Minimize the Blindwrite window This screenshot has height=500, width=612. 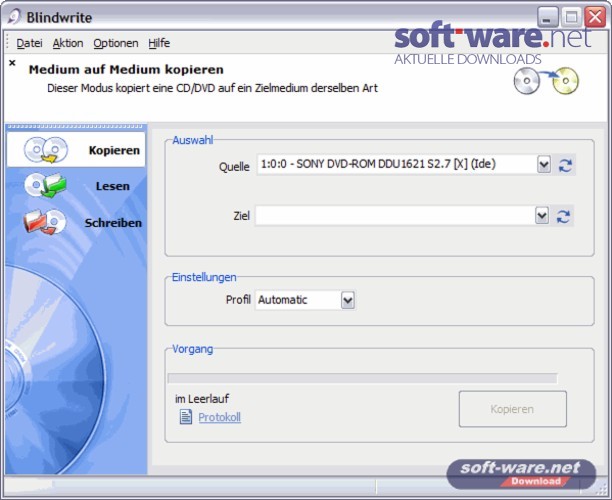[x=548, y=17]
